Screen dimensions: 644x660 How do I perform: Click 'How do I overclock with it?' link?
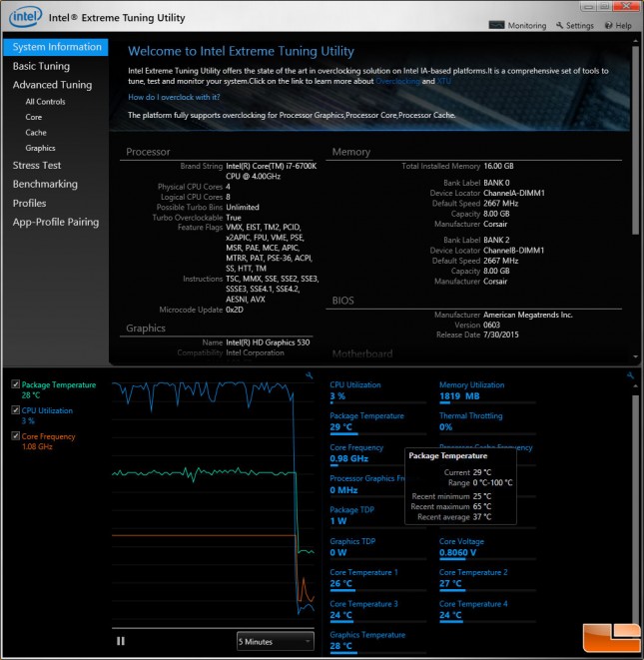(x=174, y=97)
